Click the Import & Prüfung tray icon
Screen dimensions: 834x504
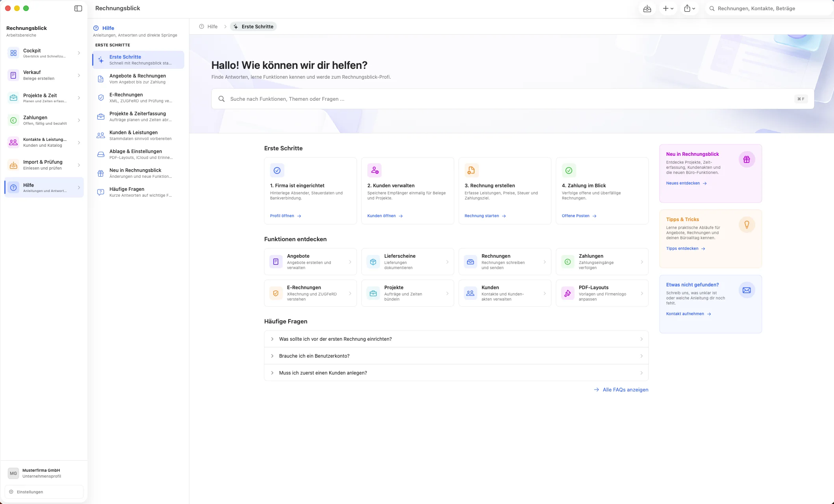point(13,165)
